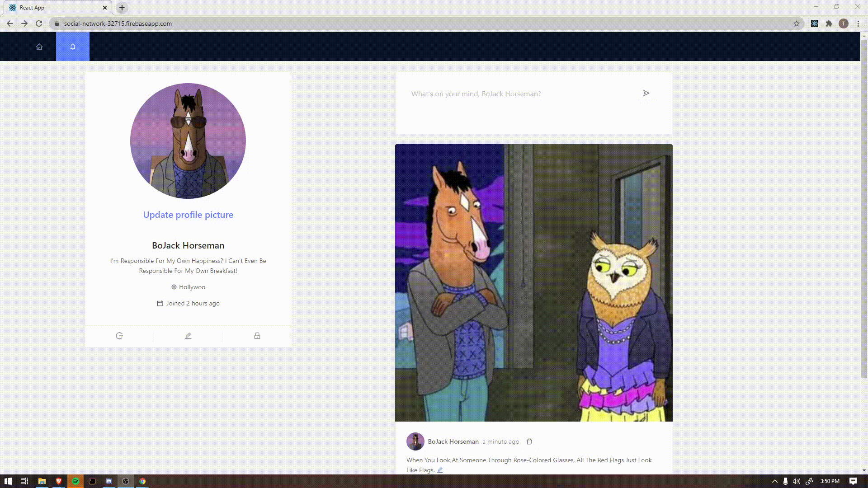Delete the post with the trash icon
868x488 pixels.
(529, 441)
